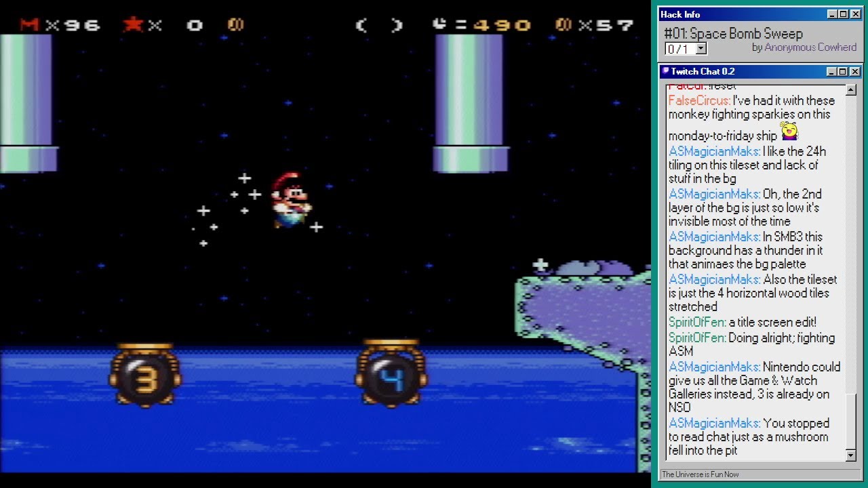
Task: Click the chat text "that animaes the bg palette"
Action: pos(737,264)
